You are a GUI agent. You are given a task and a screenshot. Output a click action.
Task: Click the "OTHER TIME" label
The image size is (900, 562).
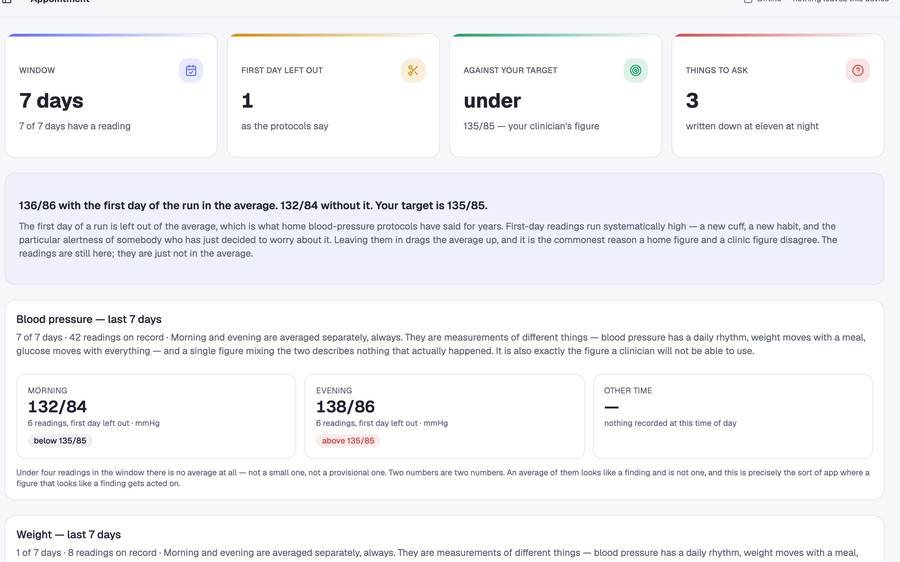point(628,390)
